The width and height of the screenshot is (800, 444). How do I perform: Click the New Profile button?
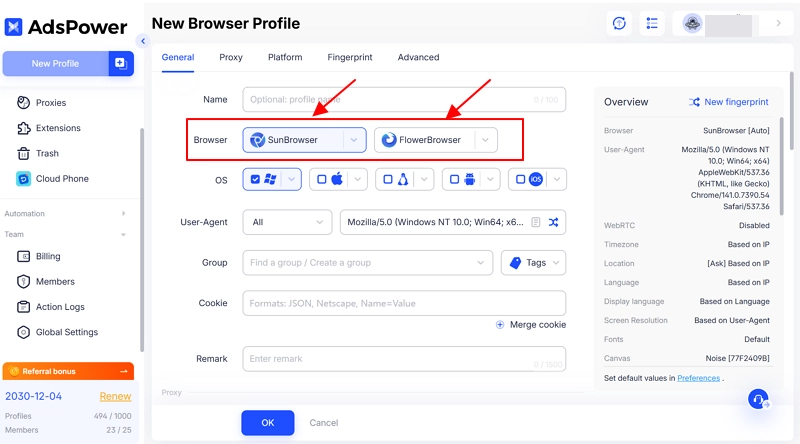point(56,63)
